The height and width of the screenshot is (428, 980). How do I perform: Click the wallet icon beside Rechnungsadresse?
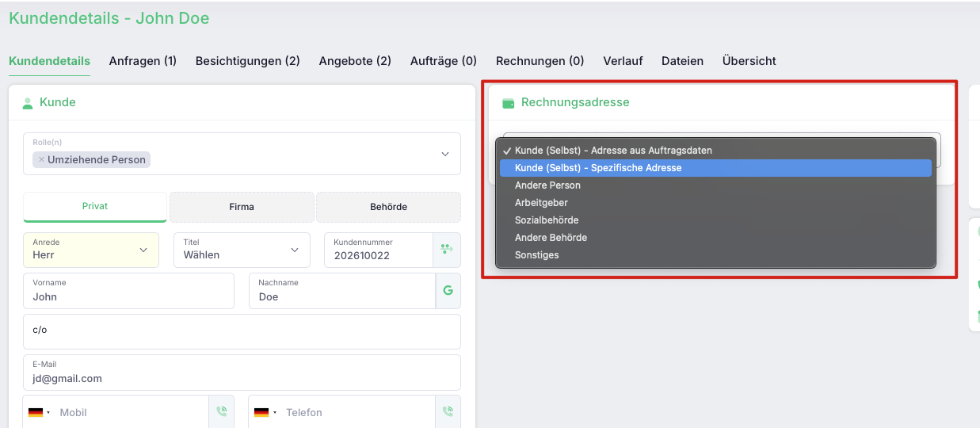509,103
